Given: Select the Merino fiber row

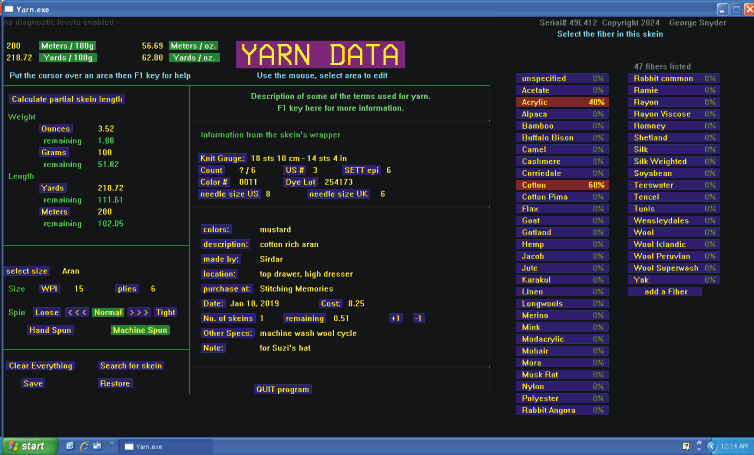Looking at the screenshot, I should (562, 315).
